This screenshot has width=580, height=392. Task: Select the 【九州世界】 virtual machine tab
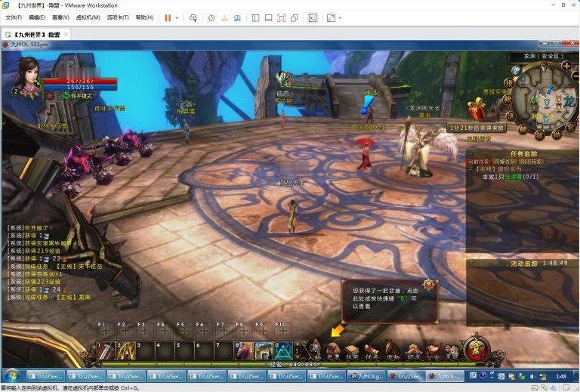pyautogui.click(x=36, y=35)
